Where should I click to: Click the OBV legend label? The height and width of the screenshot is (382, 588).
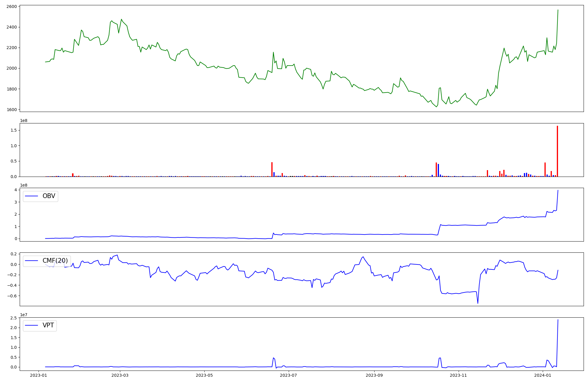[x=49, y=196]
